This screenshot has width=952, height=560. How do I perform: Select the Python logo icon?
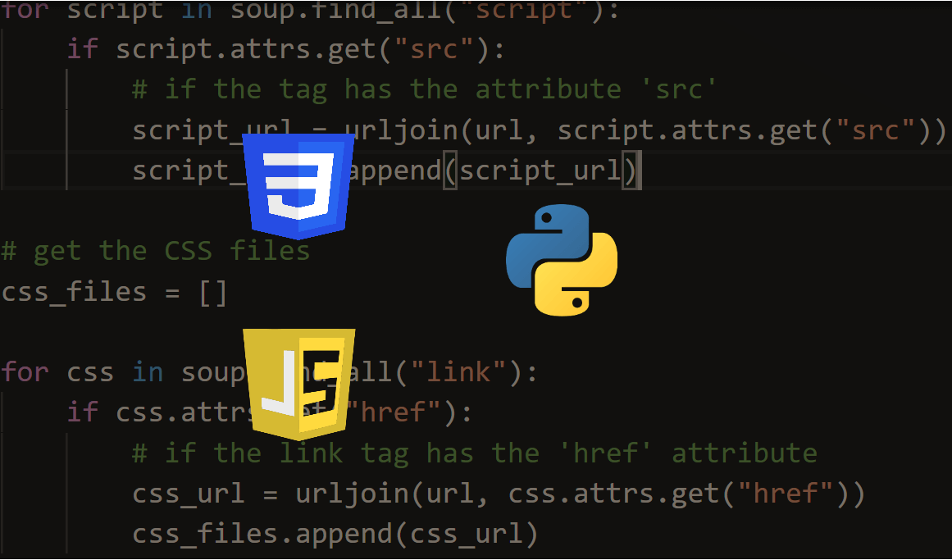562,259
